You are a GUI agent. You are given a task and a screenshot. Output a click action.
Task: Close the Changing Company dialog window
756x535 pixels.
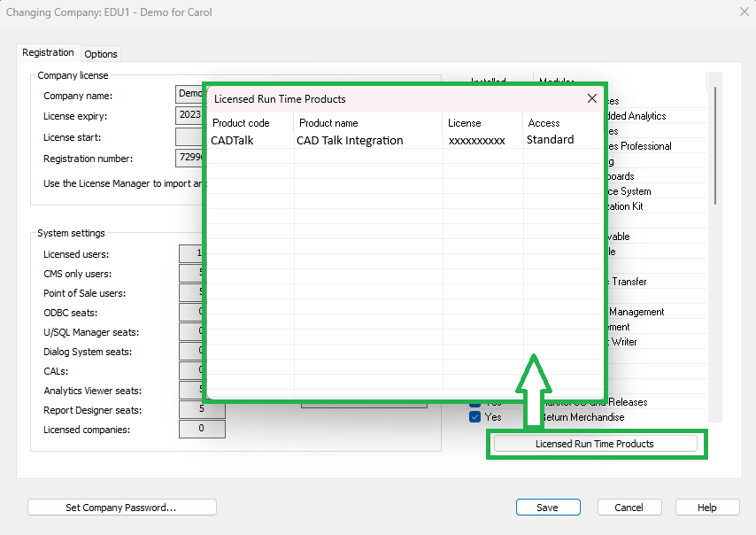[743, 12]
